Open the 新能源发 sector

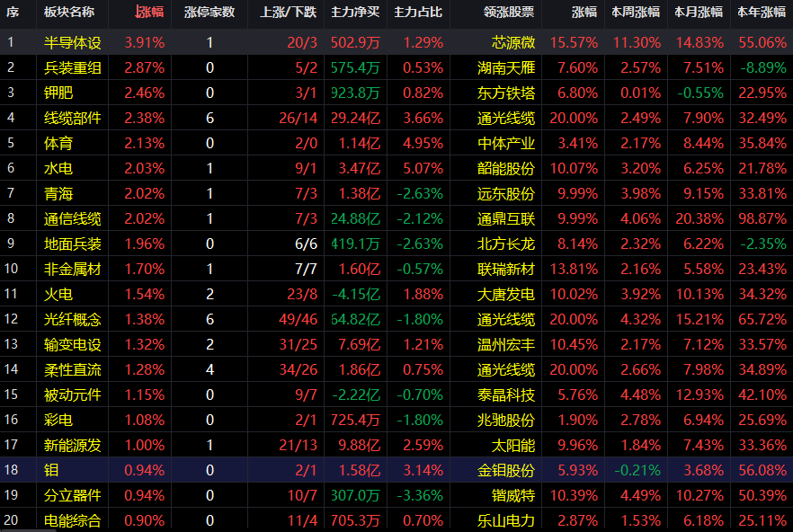72,446
